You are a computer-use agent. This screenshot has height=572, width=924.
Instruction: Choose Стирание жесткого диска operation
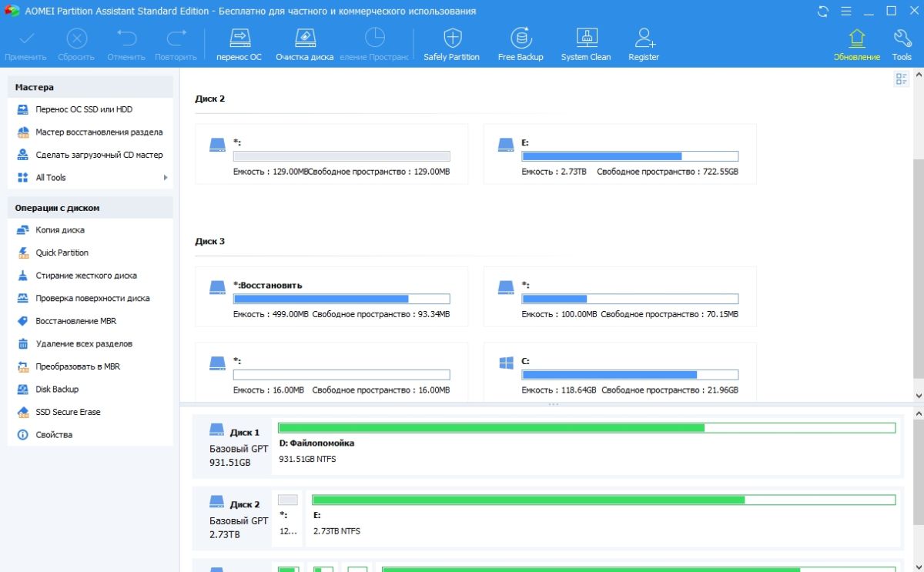click(86, 276)
